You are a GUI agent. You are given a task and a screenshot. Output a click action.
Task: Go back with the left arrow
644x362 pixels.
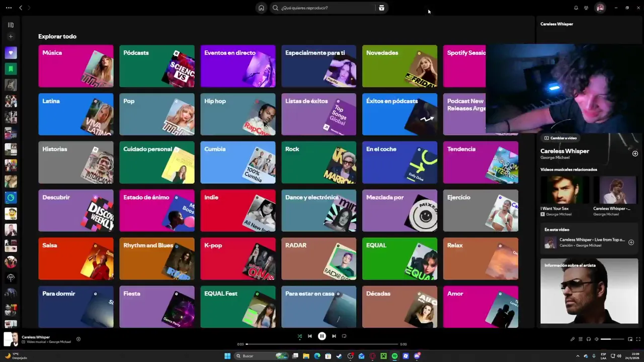(x=21, y=8)
